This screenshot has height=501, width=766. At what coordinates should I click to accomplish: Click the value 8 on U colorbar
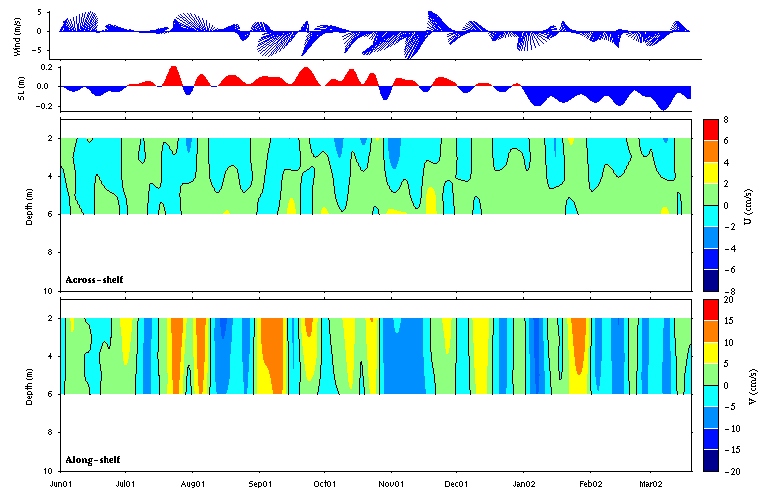pos(726,120)
